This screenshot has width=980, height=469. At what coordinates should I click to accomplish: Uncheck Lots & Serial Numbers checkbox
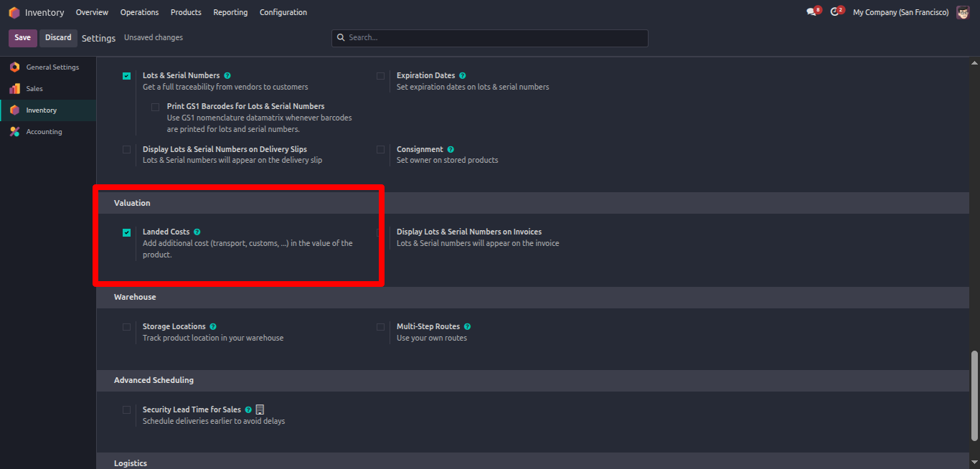click(x=127, y=76)
